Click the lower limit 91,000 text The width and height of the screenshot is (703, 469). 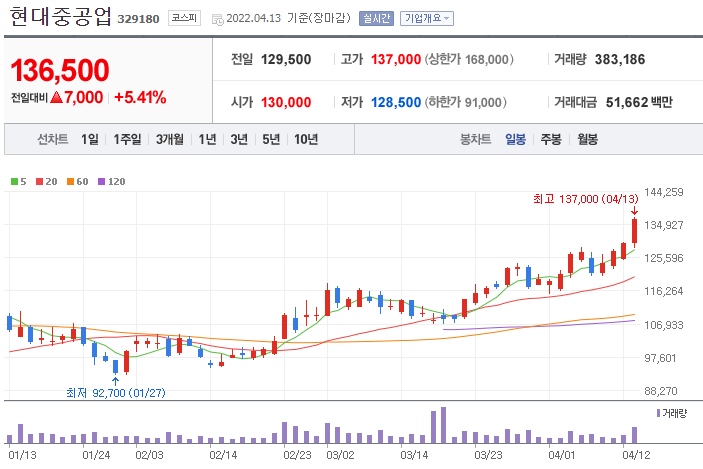coord(465,103)
